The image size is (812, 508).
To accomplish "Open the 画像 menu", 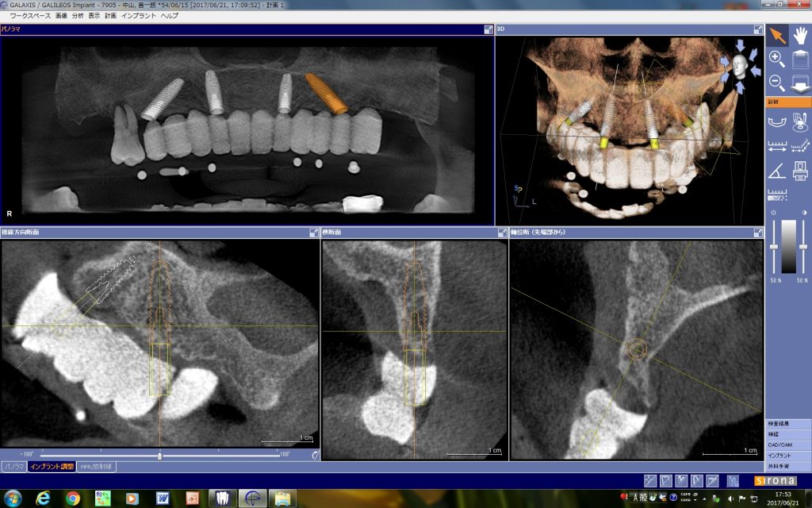I will [61, 16].
